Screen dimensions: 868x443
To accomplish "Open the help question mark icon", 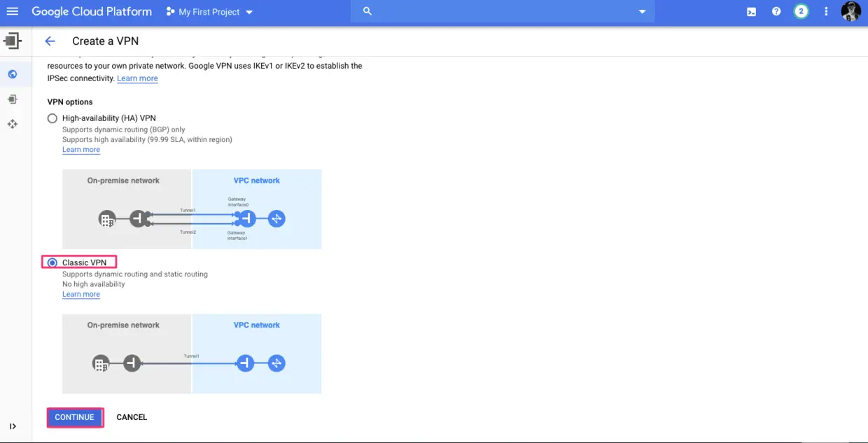I will point(776,12).
